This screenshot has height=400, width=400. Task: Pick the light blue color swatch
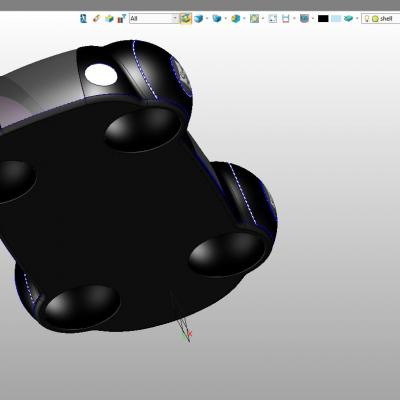click(x=336, y=19)
